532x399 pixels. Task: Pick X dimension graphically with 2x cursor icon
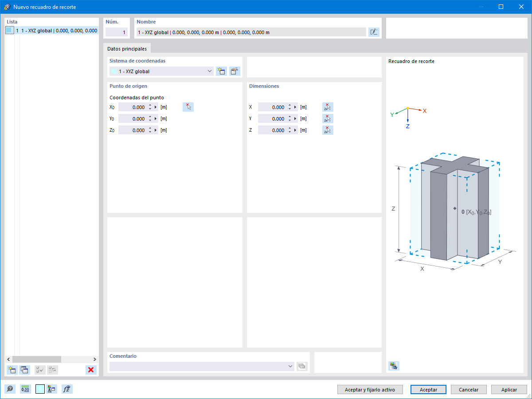328,107
